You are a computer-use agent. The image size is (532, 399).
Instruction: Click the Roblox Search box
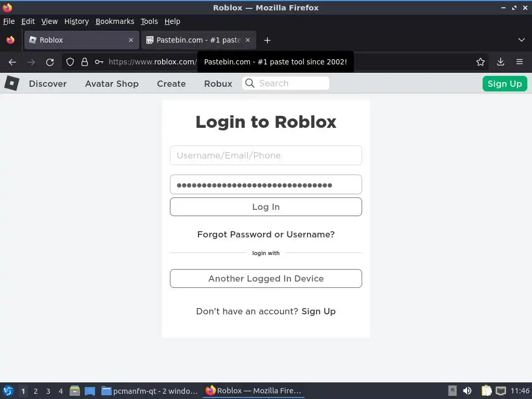coord(286,83)
